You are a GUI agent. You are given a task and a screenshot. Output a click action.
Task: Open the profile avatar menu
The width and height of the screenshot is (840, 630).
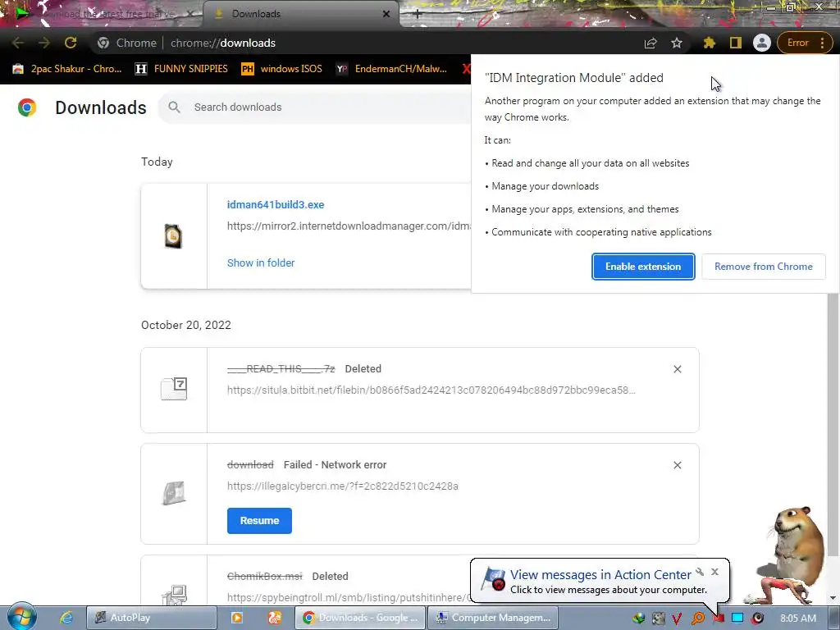pos(761,43)
